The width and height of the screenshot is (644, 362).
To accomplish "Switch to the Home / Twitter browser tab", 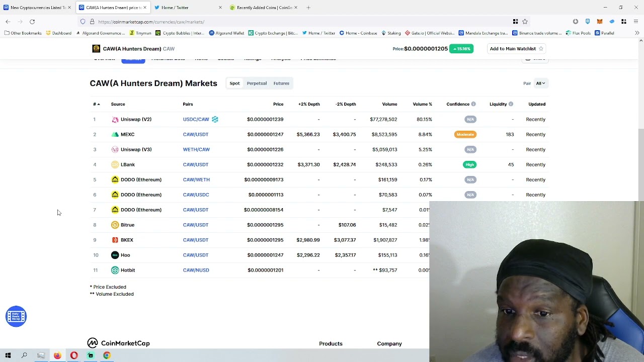I will [189, 8].
